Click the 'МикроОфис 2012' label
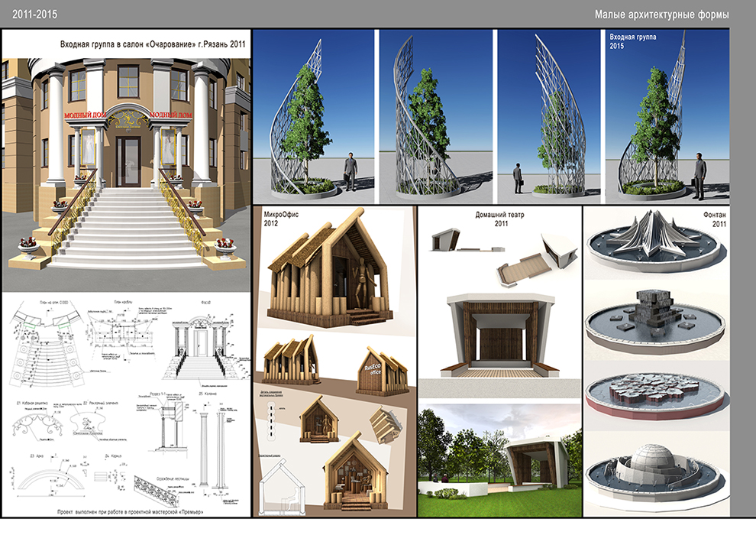Image resolution: width=756 pixels, height=535 pixels. coord(281,219)
